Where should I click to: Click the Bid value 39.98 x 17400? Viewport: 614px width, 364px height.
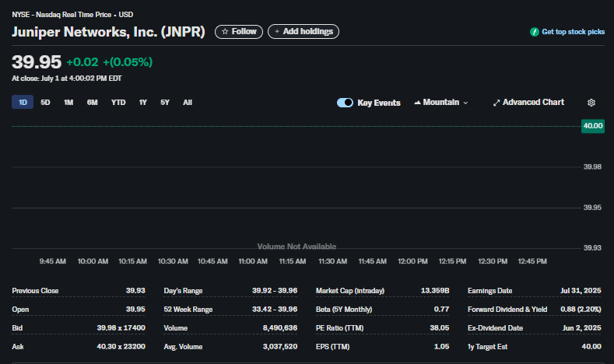tap(121, 328)
